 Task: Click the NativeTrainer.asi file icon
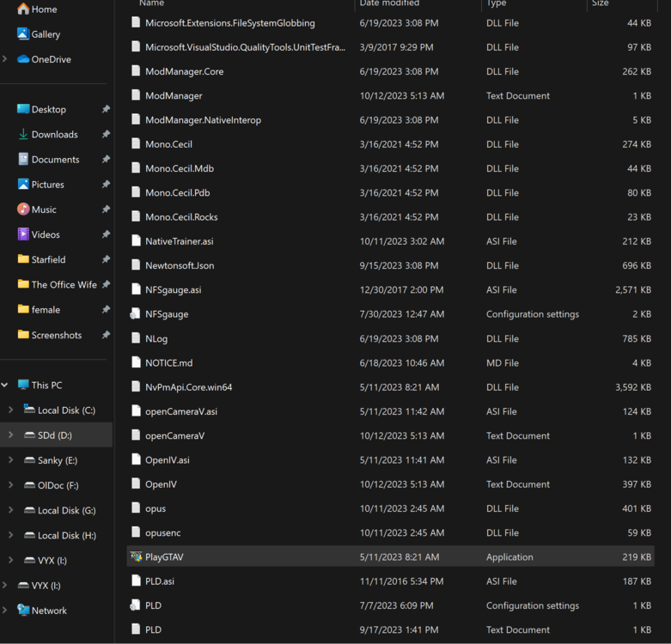click(136, 240)
